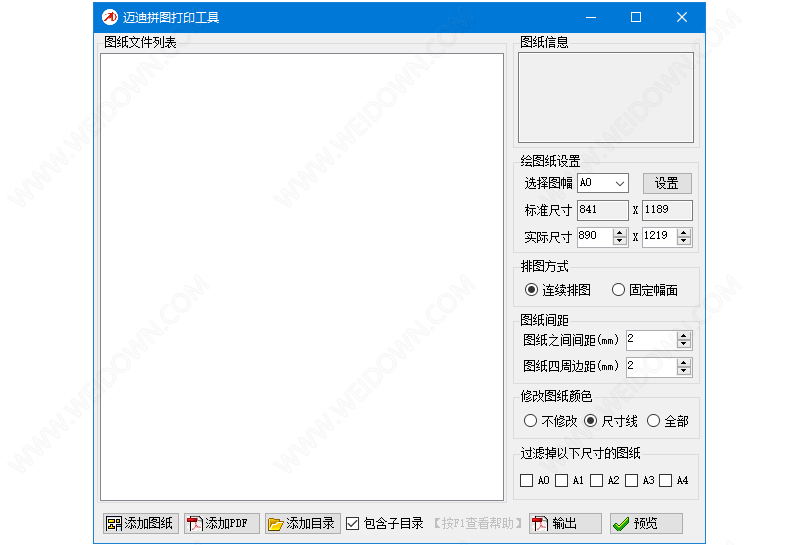Increase the 实际尺寸 height 1219 spinner

tap(684, 233)
